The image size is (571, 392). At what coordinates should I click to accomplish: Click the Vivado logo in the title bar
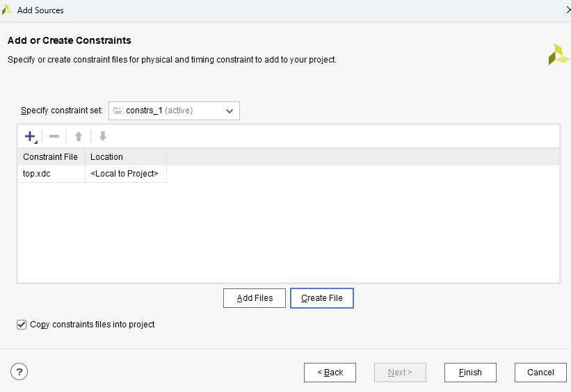[7, 10]
